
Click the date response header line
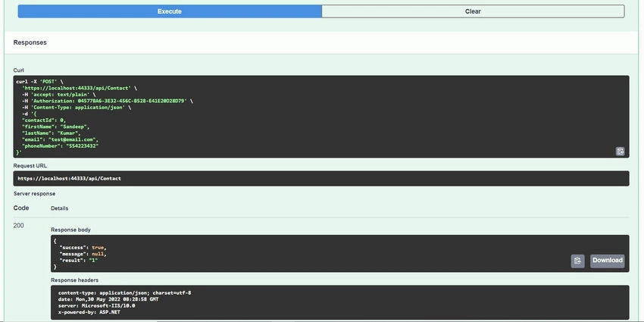click(108, 299)
